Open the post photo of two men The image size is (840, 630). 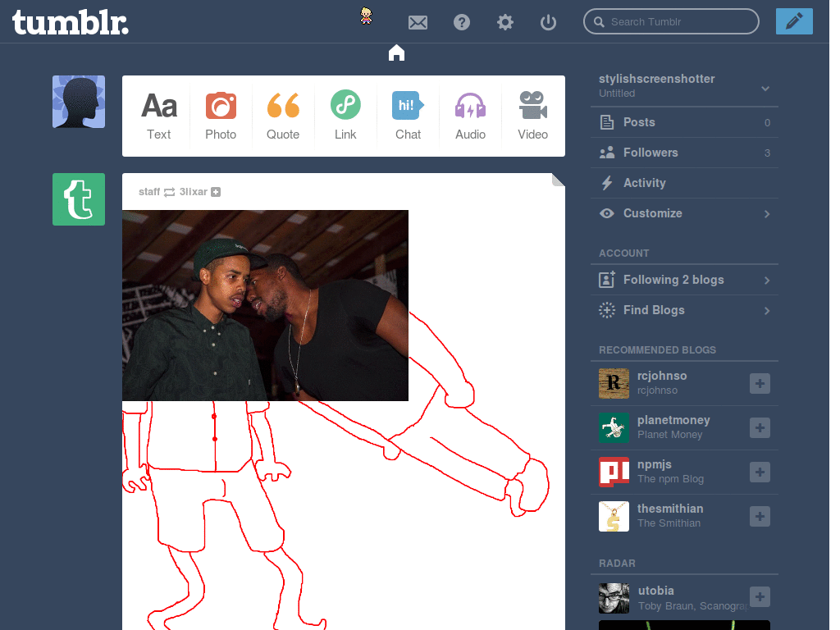tap(265, 305)
